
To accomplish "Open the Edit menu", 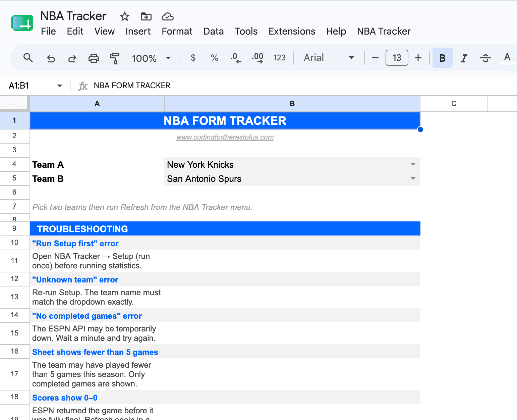I will click(x=75, y=31).
